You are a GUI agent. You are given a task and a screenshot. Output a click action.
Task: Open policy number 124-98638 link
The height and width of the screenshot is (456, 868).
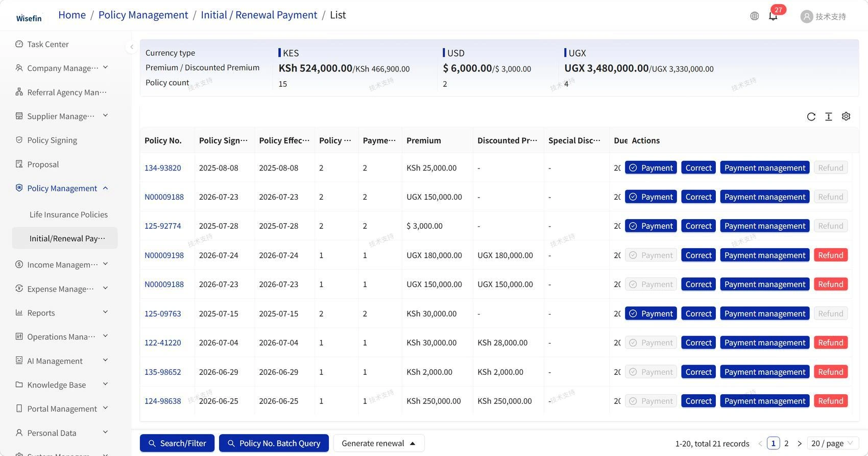[163, 401]
